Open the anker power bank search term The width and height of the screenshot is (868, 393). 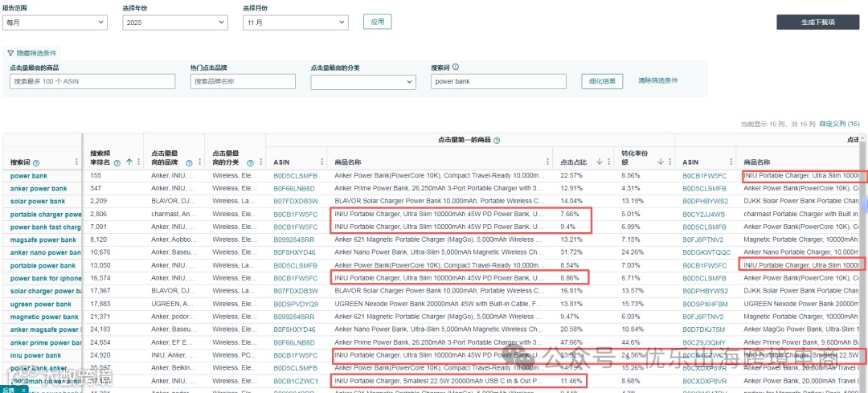pos(39,189)
